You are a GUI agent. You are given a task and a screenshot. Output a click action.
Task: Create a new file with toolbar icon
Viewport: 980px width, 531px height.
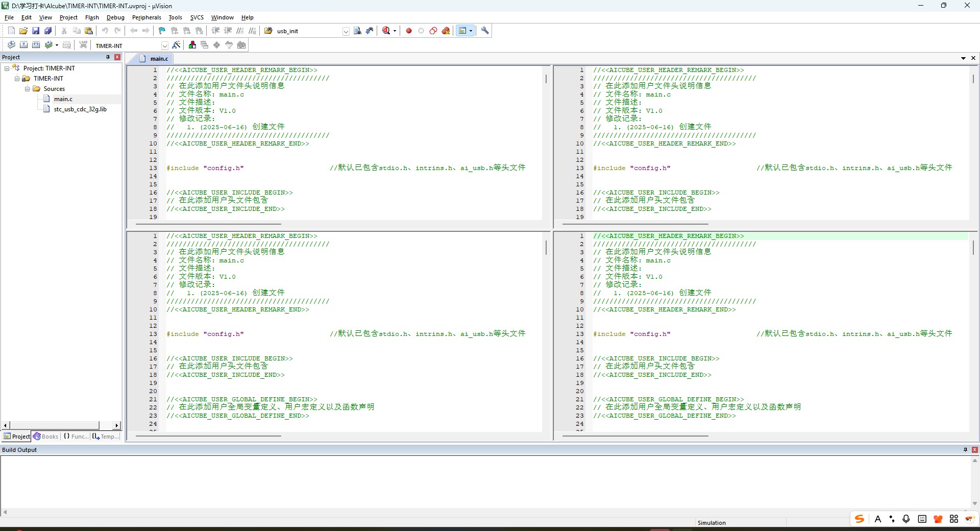tap(11, 31)
